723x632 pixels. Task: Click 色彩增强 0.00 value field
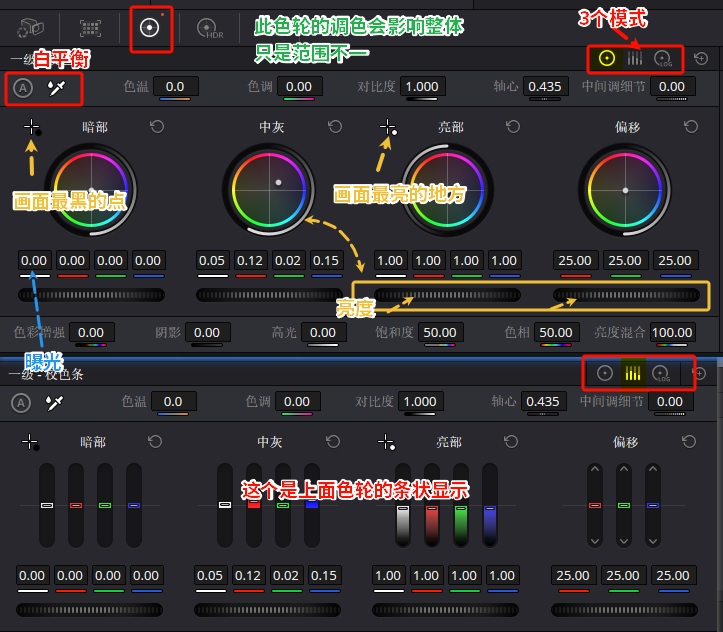point(91,333)
